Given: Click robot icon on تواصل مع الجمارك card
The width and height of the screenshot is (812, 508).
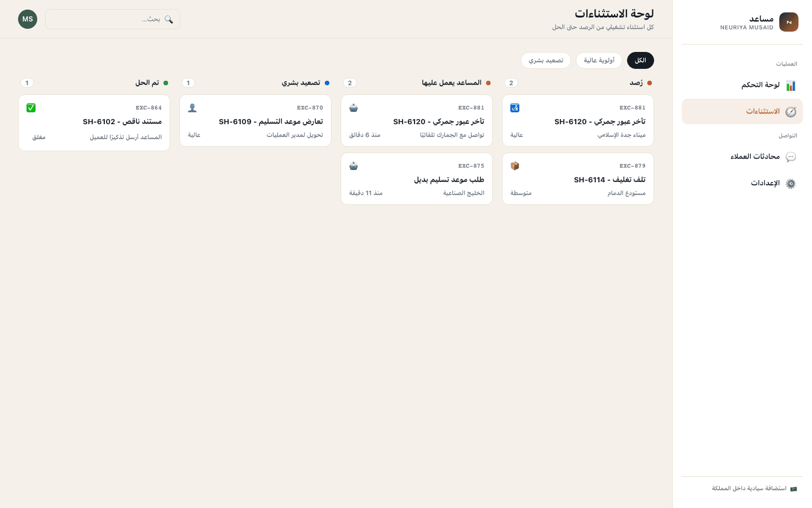Looking at the screenshot, I should [354, 108].
